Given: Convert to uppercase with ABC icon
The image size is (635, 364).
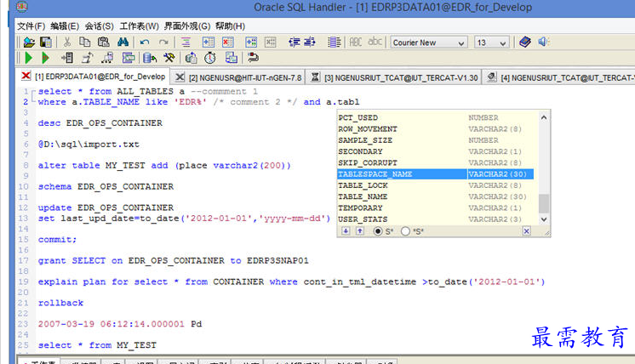Looking at the screenshot, I should click(x=356, y=42).
